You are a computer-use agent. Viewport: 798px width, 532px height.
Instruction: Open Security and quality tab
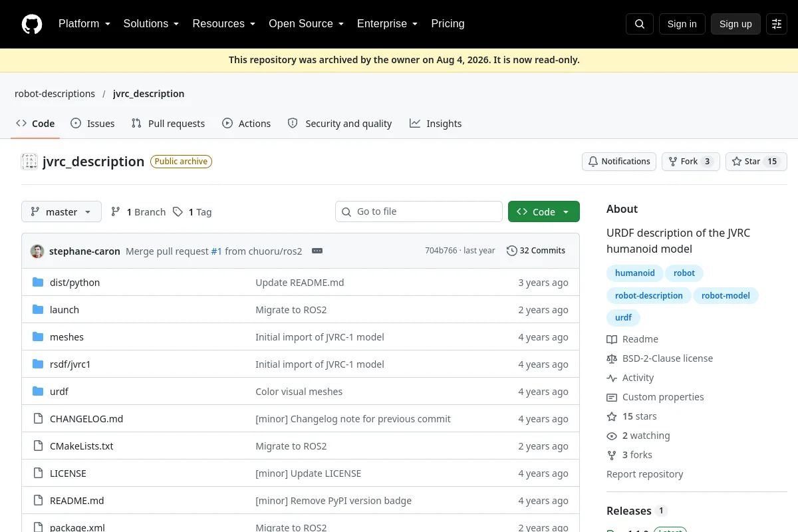tap(340, 124)
